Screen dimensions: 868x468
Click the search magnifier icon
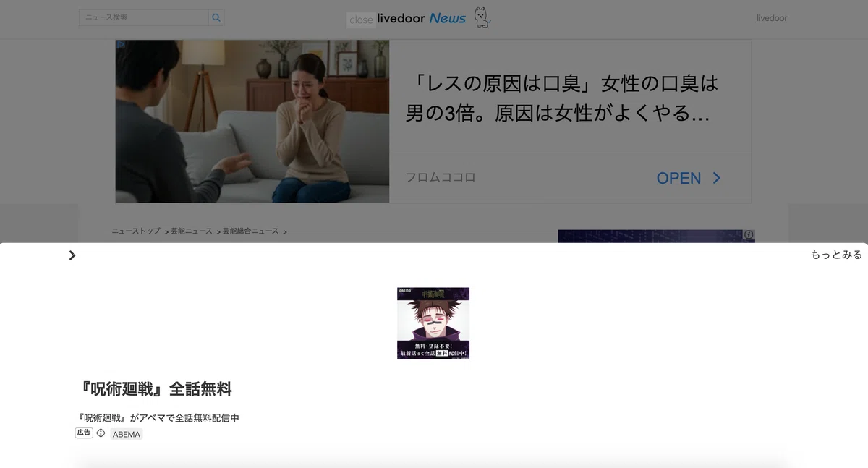click(216, 17)
